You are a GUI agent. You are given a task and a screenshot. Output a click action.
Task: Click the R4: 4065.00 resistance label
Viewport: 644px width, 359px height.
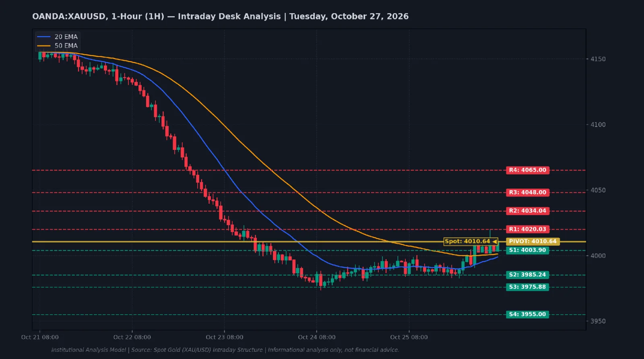(527, 170)
